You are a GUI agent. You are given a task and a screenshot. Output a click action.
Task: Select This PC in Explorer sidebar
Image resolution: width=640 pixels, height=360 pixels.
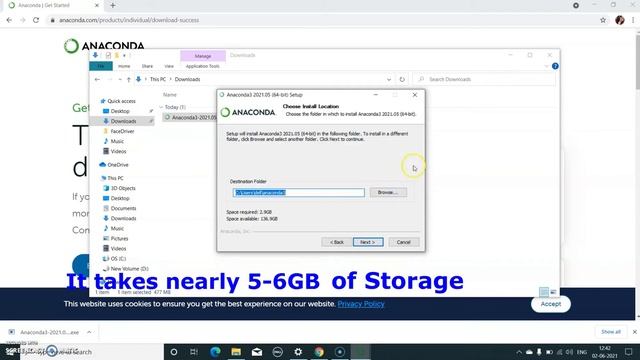[x=115, y=178]
